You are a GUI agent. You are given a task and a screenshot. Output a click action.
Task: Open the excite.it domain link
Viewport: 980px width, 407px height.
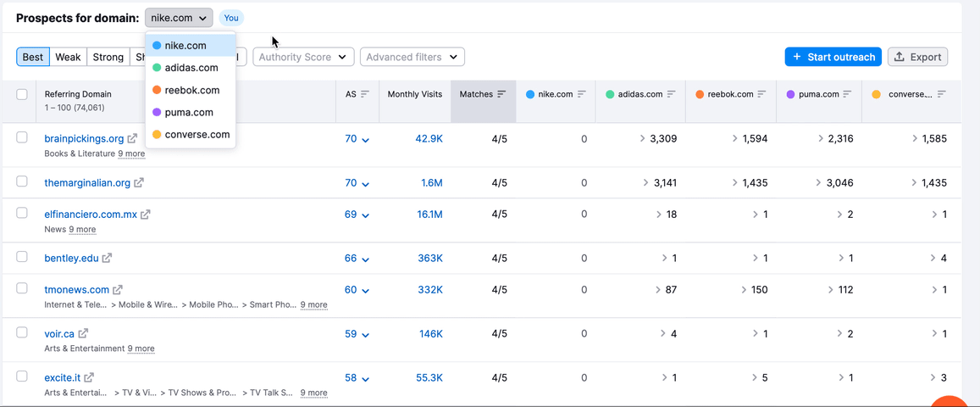coord(63,377)
